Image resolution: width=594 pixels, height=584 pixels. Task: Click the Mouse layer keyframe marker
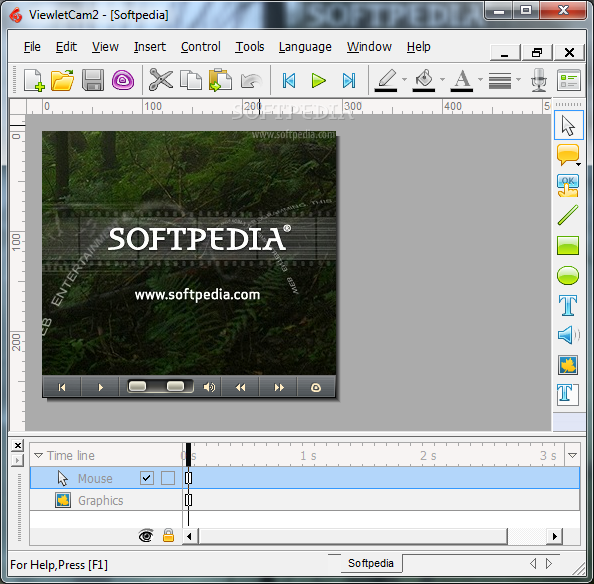[188, 478]
